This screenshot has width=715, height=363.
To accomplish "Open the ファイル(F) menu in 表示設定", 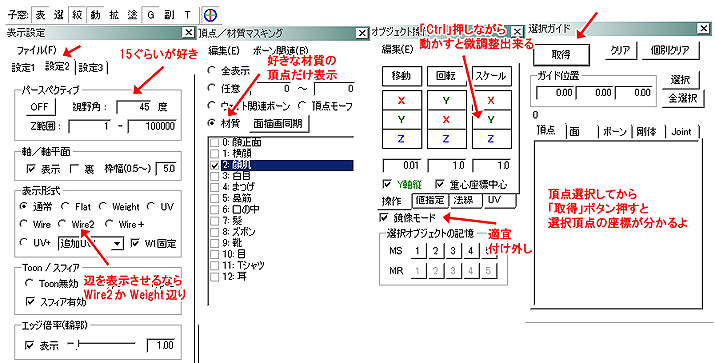I will tap(36, 49).
